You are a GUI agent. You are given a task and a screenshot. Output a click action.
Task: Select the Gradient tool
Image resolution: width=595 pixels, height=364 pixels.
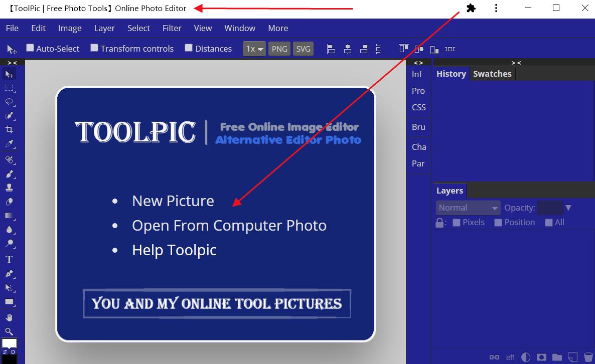coord(9,216)
